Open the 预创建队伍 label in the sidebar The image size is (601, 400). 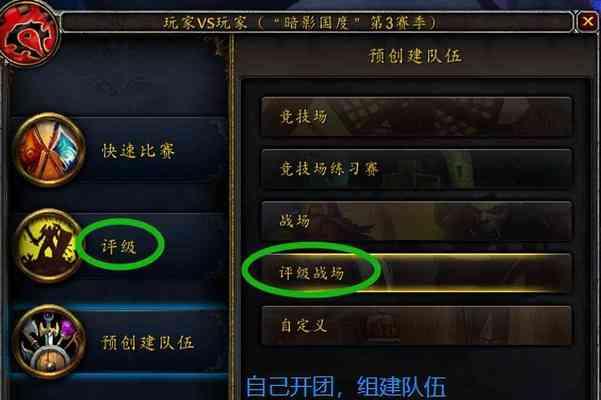coord(148,343)
